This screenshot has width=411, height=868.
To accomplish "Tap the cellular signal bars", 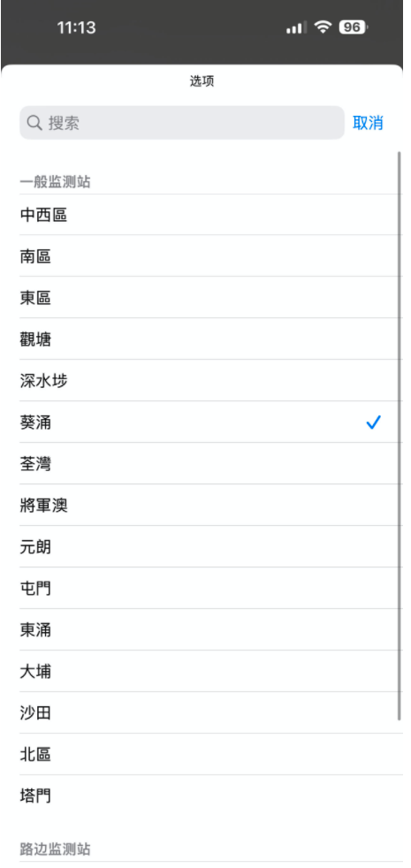I will coord(296,27).
